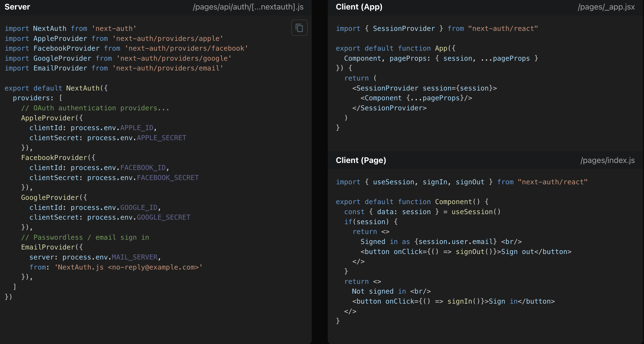This screenshot has width=644, height=344.
Task: Click the useSession() call in Component
Action: tap(476, 212)
